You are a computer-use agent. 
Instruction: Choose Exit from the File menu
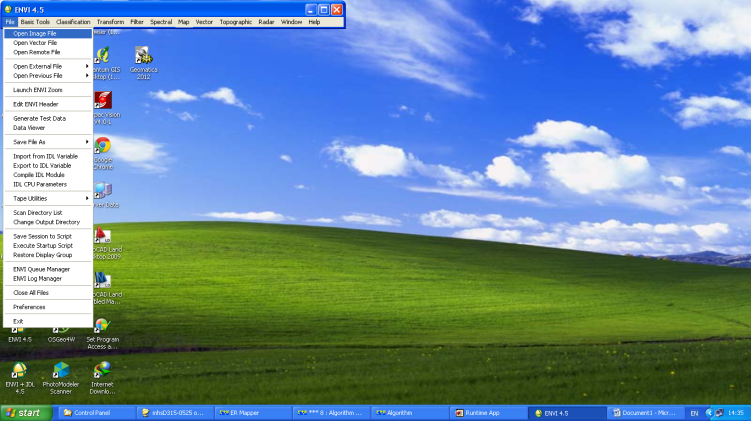(48, 321)
